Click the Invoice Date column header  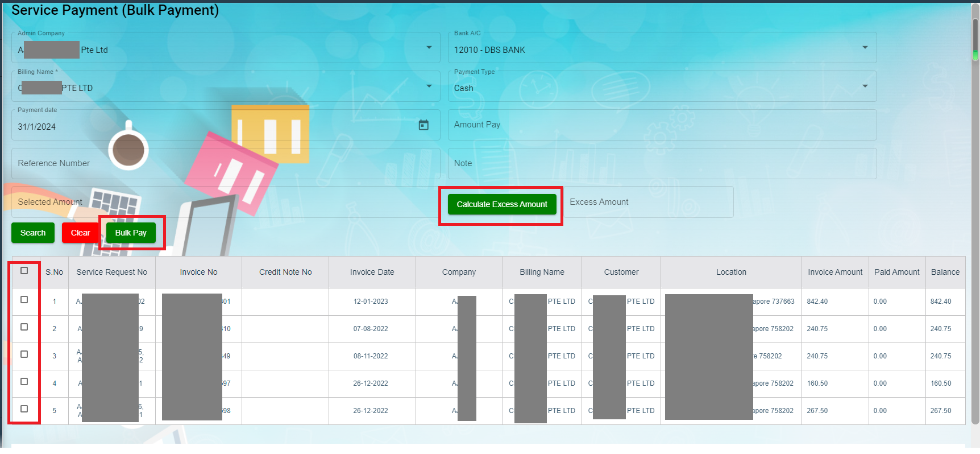tap(372, 273)
